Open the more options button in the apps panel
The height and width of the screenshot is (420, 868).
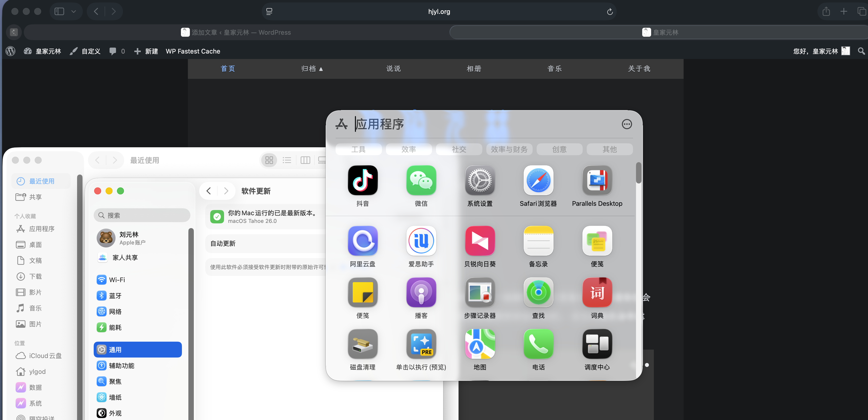pos(626,124)
